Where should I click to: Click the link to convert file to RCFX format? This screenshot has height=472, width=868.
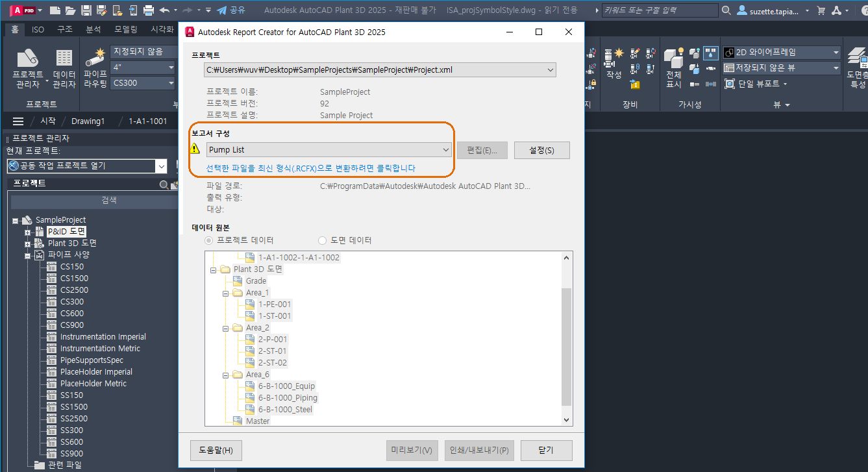click(x=311, y=168)
